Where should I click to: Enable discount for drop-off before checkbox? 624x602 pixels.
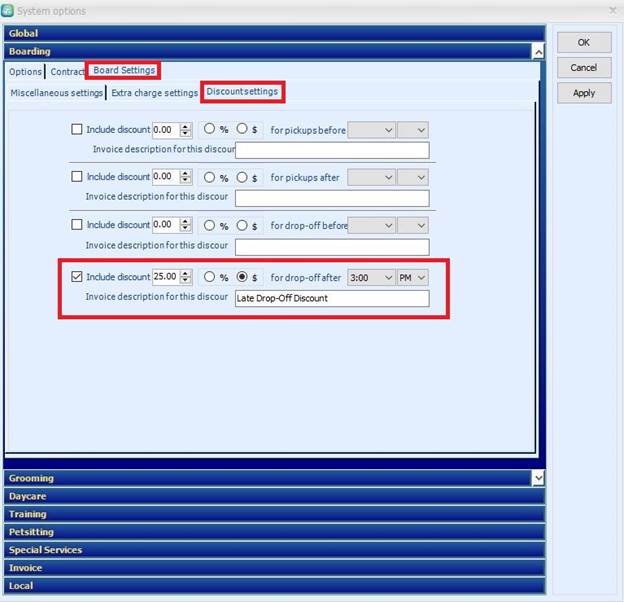(x=76, y=224)
